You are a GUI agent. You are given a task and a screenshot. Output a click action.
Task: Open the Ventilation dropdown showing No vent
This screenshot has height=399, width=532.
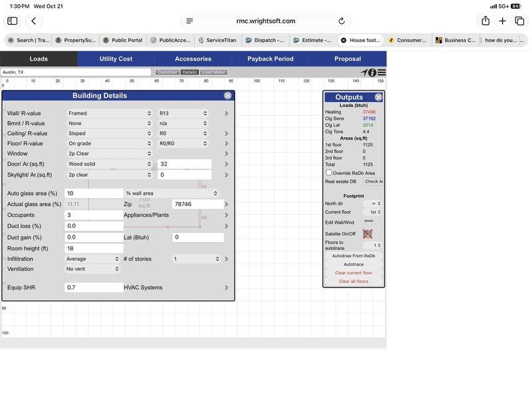(x=92, y=269)
